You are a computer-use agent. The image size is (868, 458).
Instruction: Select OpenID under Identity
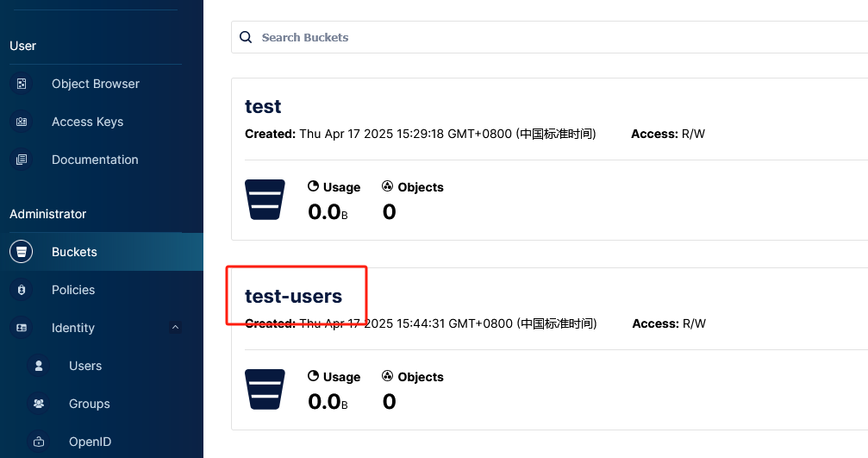click(x=91, y=442)
